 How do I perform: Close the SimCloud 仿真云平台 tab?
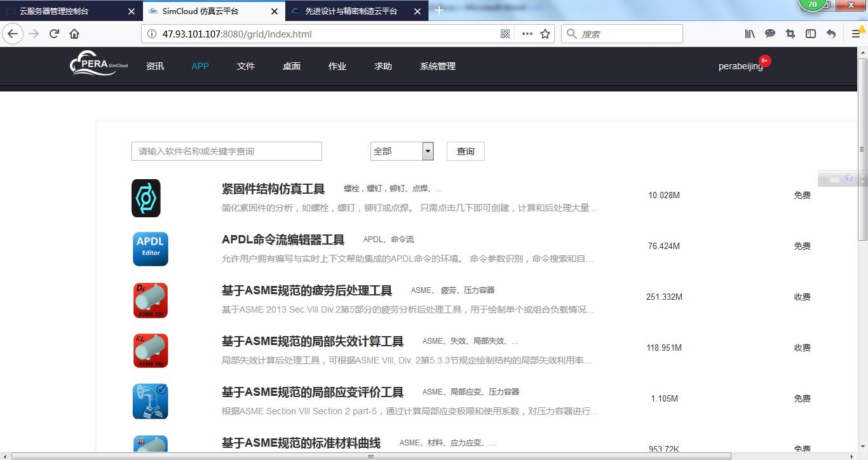[274, 11]
